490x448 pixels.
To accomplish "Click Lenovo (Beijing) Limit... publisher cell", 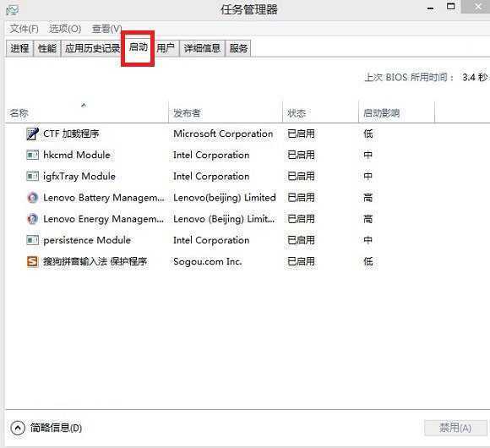I will (224, 219).
